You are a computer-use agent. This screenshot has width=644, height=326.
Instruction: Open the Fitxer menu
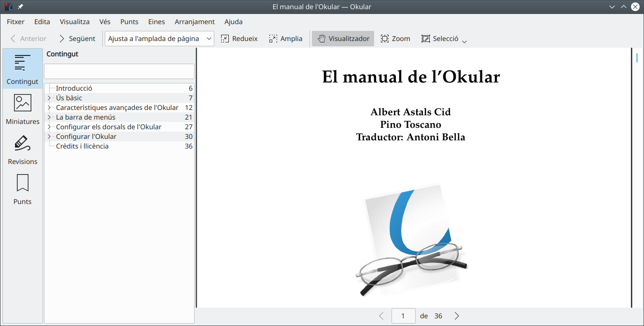[x=15, y=22]
